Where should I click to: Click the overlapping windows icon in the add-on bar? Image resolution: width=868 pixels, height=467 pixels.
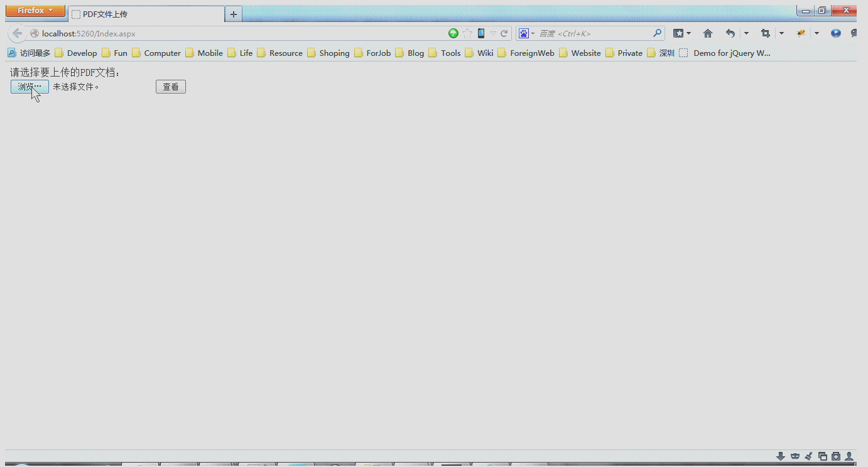[x=823, y=456]
